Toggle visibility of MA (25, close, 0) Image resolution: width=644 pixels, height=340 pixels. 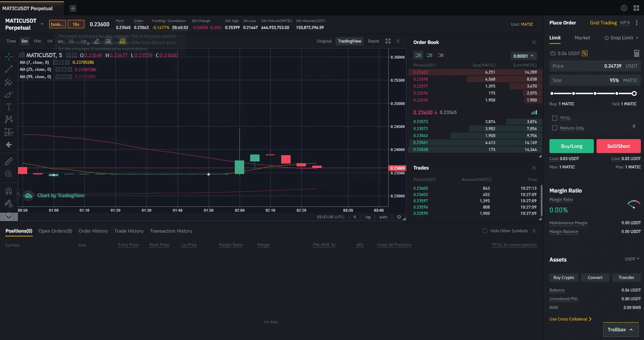coord(58,69)
